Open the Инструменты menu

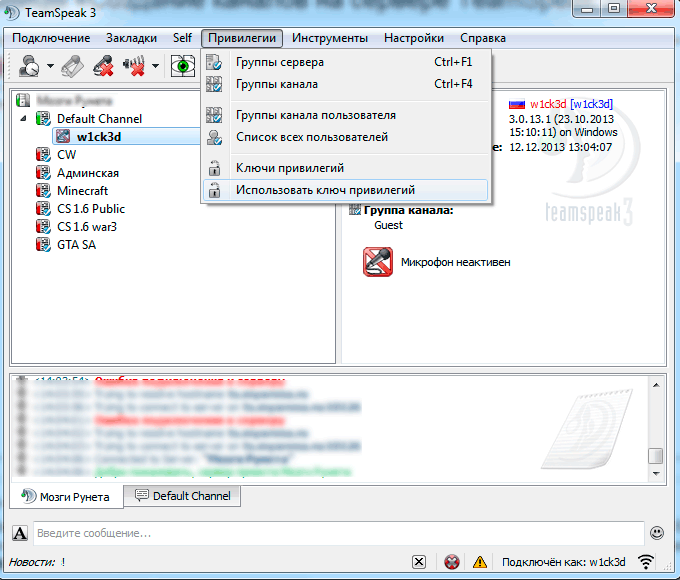click(330, 38)
